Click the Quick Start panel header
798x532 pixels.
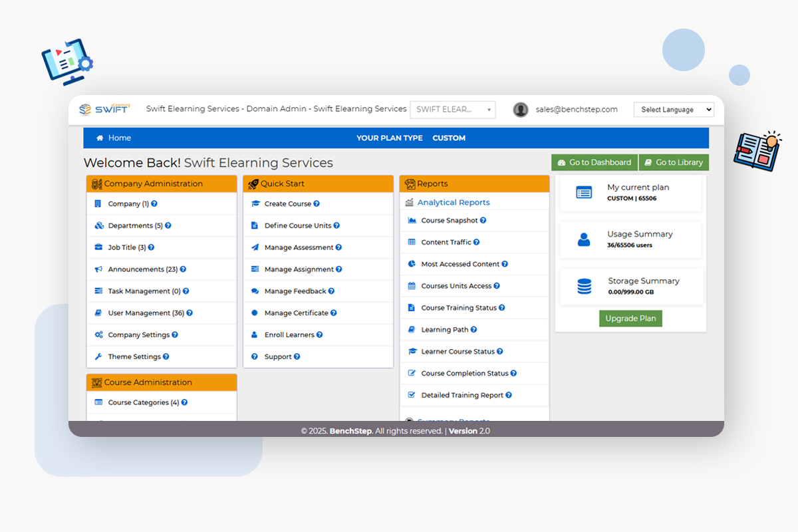(x=318, y=184)
